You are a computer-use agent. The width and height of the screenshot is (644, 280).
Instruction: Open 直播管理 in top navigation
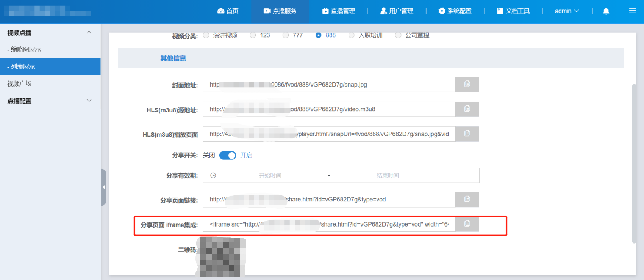pyautogui.click(x=339, y=11)
